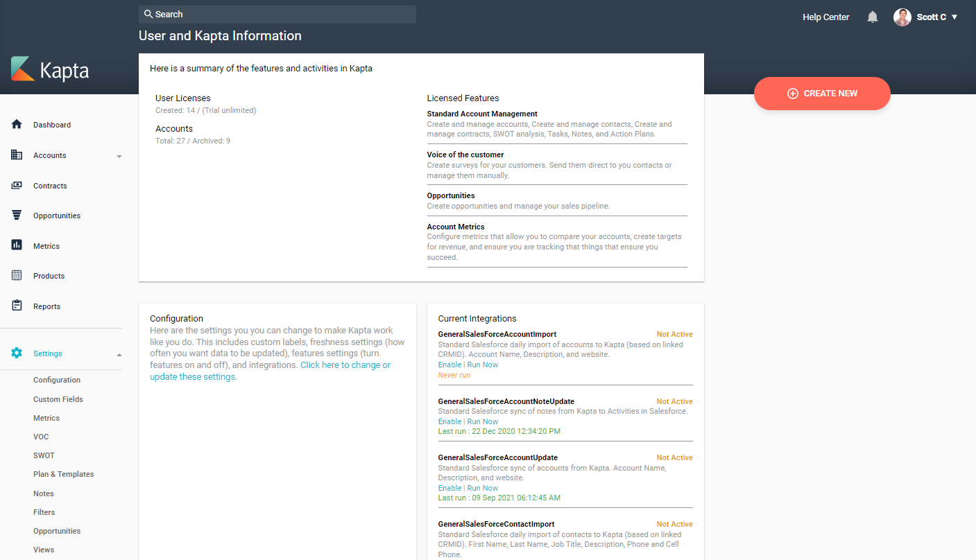This screenshot has height=560, width=976.
Task: Expand the Accounts menu arrow
Action: pos(119,156)
